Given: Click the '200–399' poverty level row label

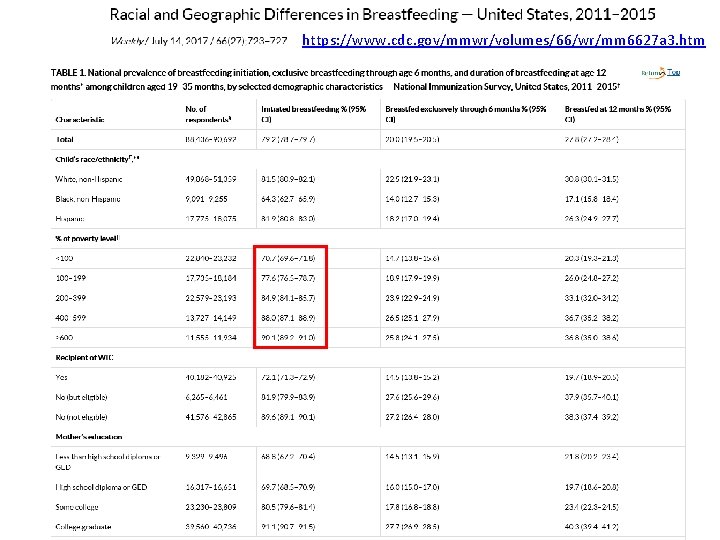Looking at the screenshot, I should tap(71, 298).
